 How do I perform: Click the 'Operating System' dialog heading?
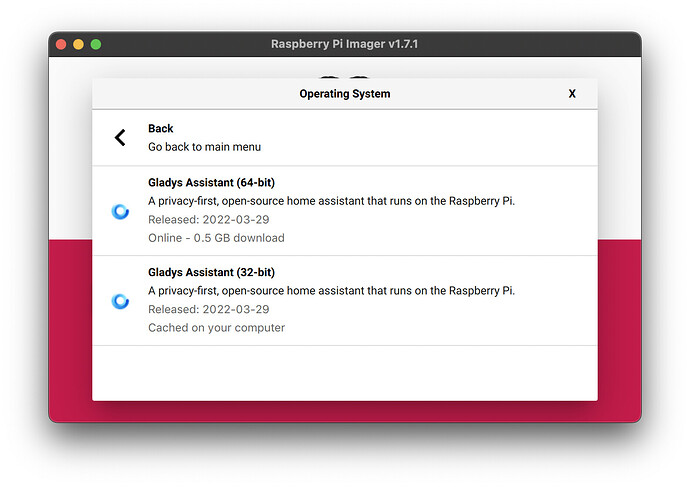coord(345,94)
